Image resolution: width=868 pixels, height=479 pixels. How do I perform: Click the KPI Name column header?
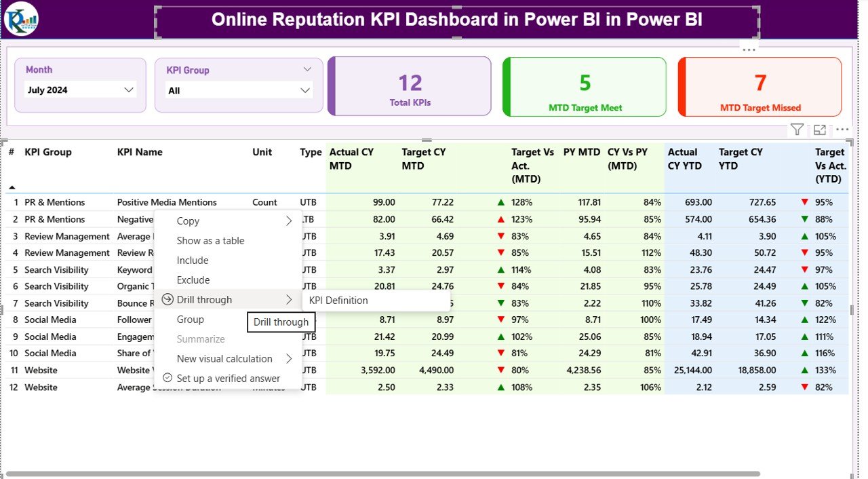(x=140, y=152)
